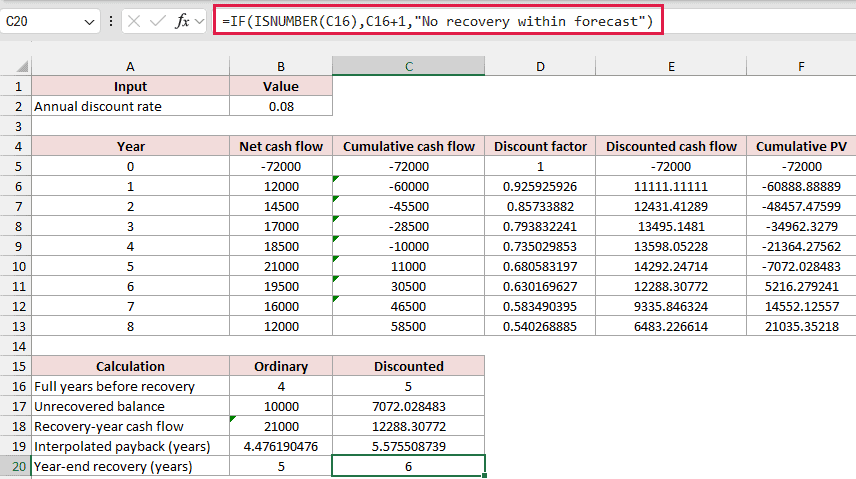Click discounted cash flow cell 6483.226614
Screen dimensions: 856x479
(671, 327)
